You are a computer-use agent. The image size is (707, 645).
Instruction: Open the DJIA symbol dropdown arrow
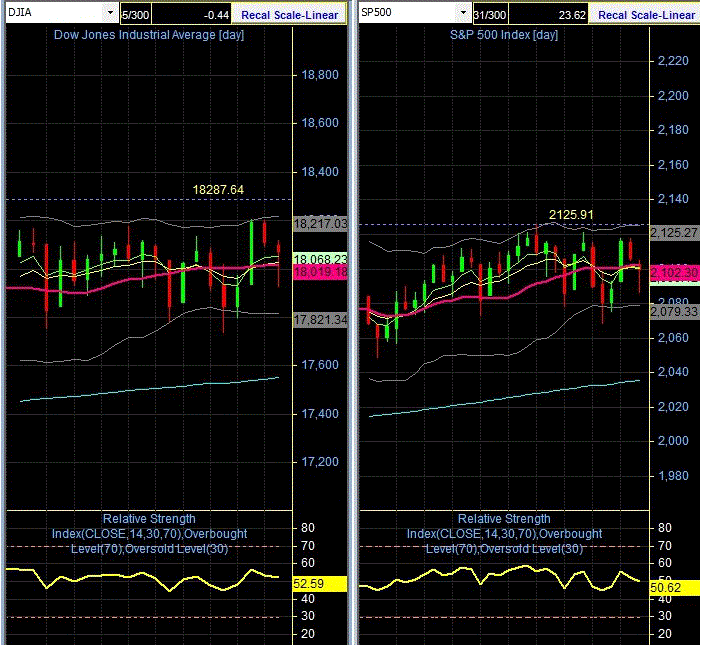click(110, 13)
